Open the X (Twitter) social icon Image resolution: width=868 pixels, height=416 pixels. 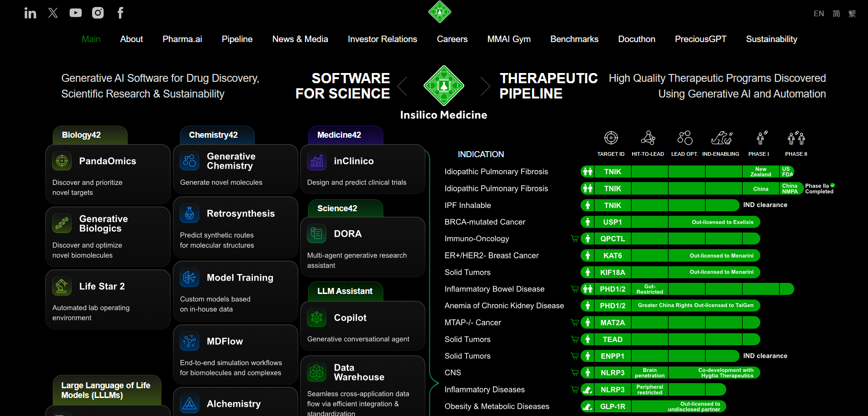(53, 13)
